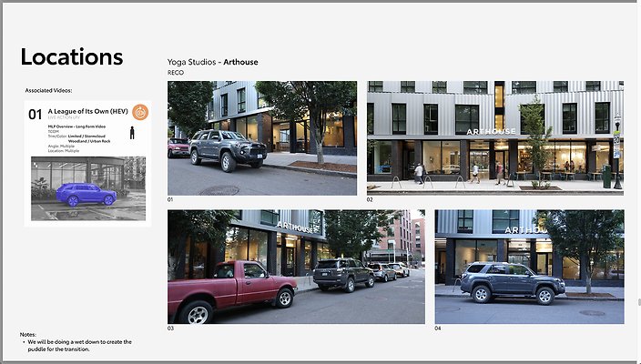Select photo 01 with the gray truck

(x=261, y=137)
